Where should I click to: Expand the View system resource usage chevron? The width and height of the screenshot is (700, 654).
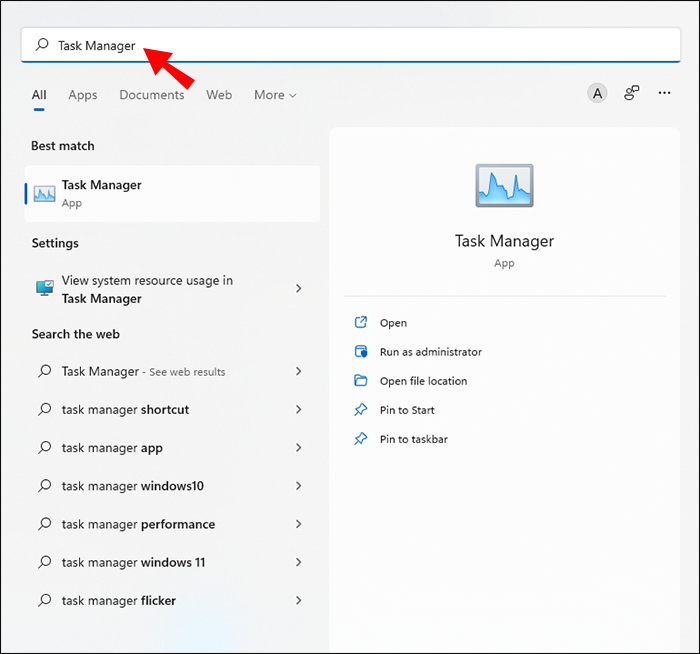tap(298, 289)
